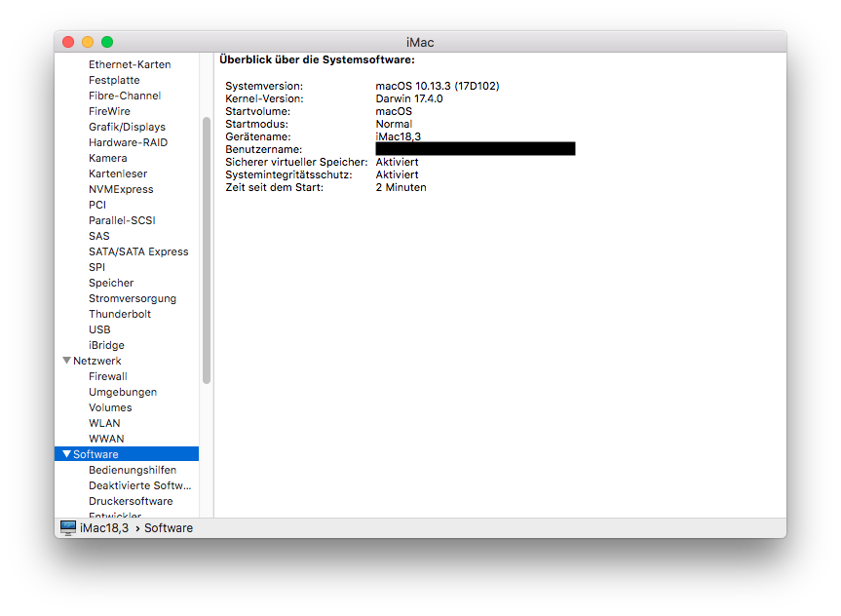Collapse the Software section triangle
This screenshot has height=616, width=841.
pyautogui.click(x=66, y=454)
